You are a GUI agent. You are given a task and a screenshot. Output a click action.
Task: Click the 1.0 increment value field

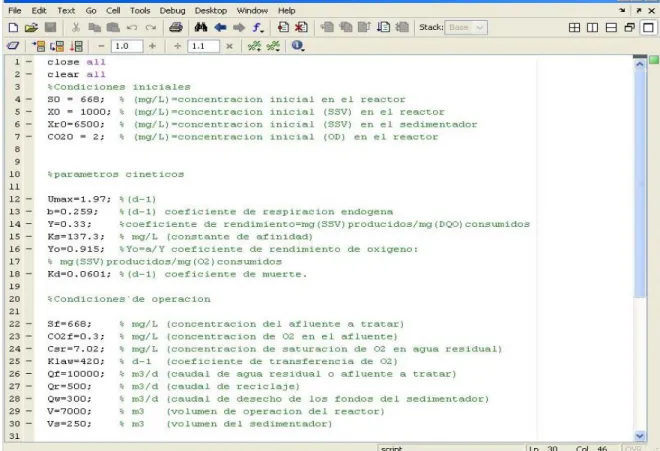click(x=127, y=46)
